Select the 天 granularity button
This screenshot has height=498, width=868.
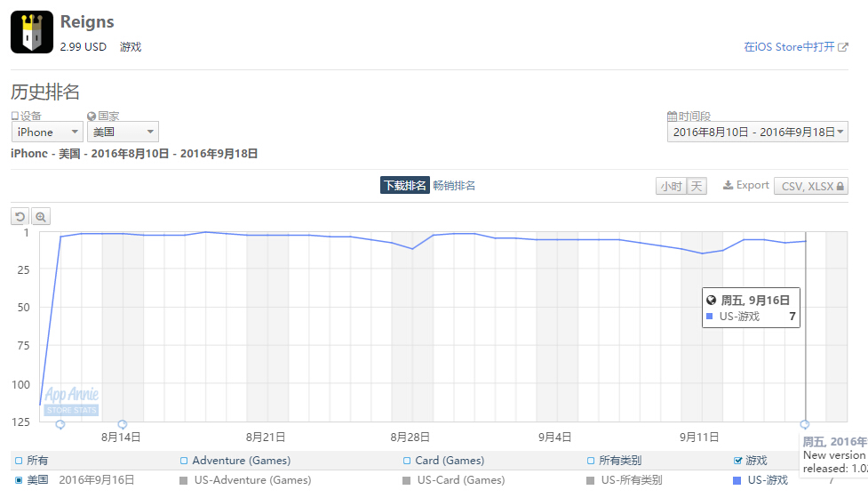click(697, 186)
